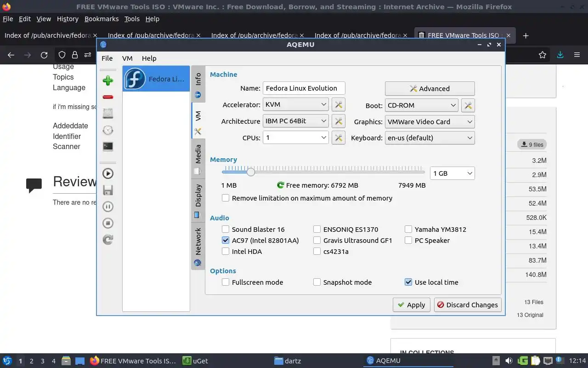
Task: Click the 9 files download button
Action: coord(532,144)
